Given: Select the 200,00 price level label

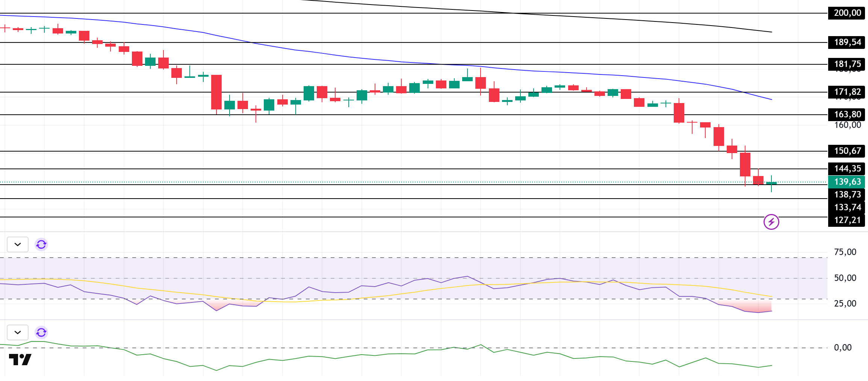Looking at the screenshot, I should [847, 13].
